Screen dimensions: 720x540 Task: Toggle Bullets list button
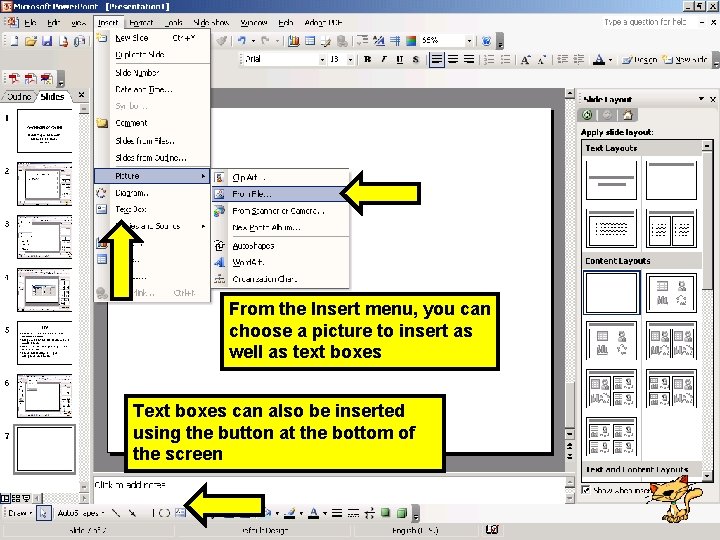pos(505,59)
